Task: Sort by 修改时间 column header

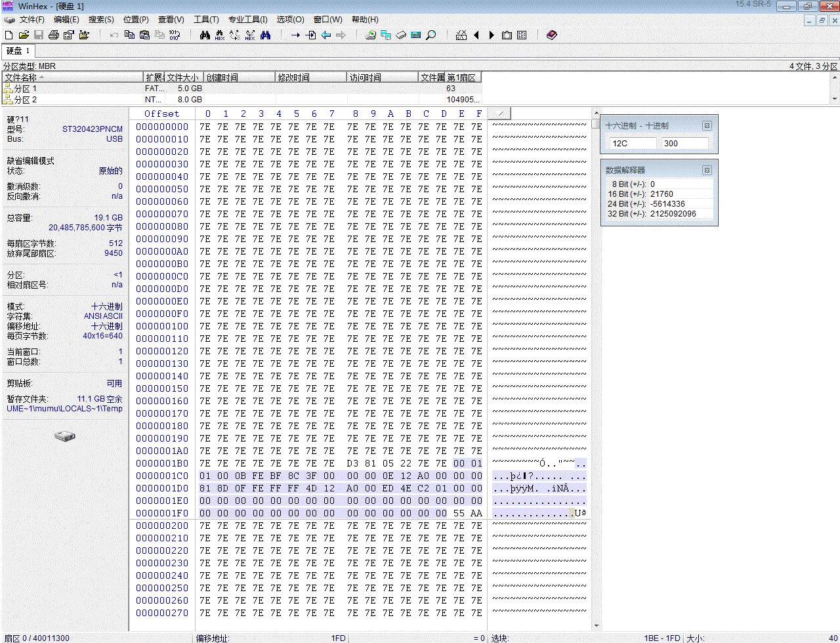Action: pyautogui.click(x=311, y=77)
